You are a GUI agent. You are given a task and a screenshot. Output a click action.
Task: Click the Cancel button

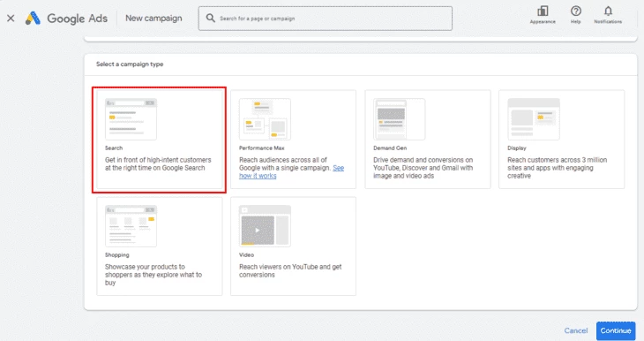click(x=576, y=330)
